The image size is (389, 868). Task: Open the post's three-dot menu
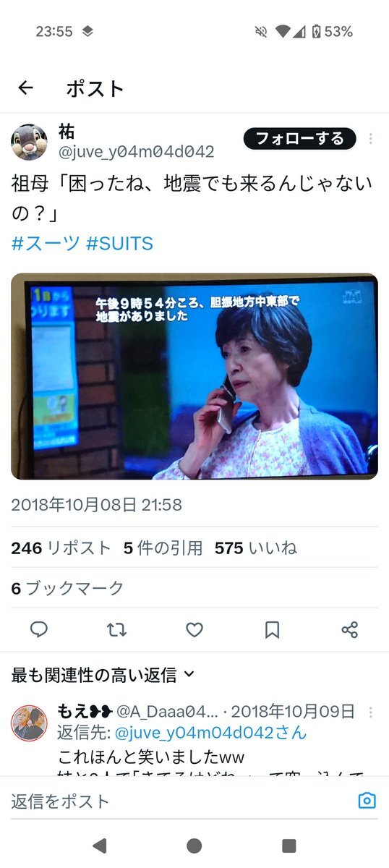pyautogui.click(x=371, y=139)
